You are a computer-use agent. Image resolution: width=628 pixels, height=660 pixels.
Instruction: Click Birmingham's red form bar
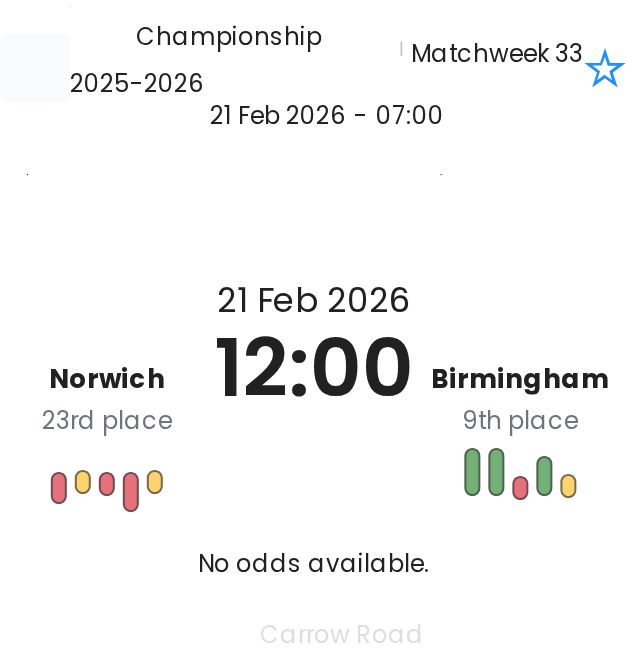click(x=520, y=487)
